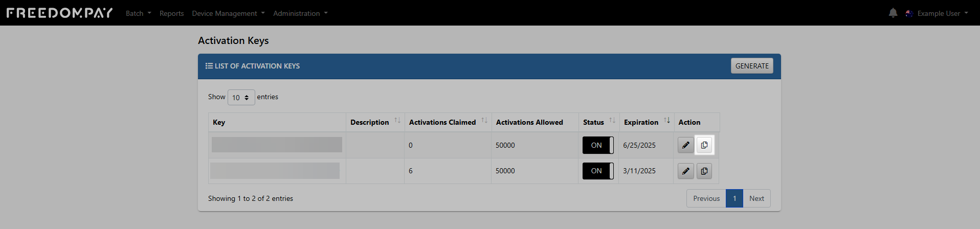Click the GENERATE button
Image resolution: width=980 pixels, height=229 pixels.
tap(752, 66)
